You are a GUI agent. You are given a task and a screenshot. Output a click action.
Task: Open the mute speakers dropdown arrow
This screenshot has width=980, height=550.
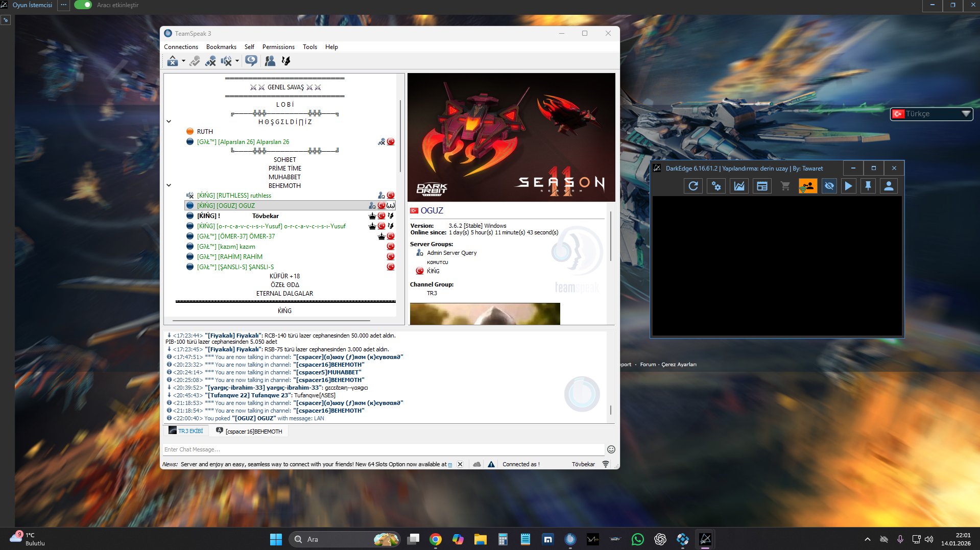[x=237, y=61]
